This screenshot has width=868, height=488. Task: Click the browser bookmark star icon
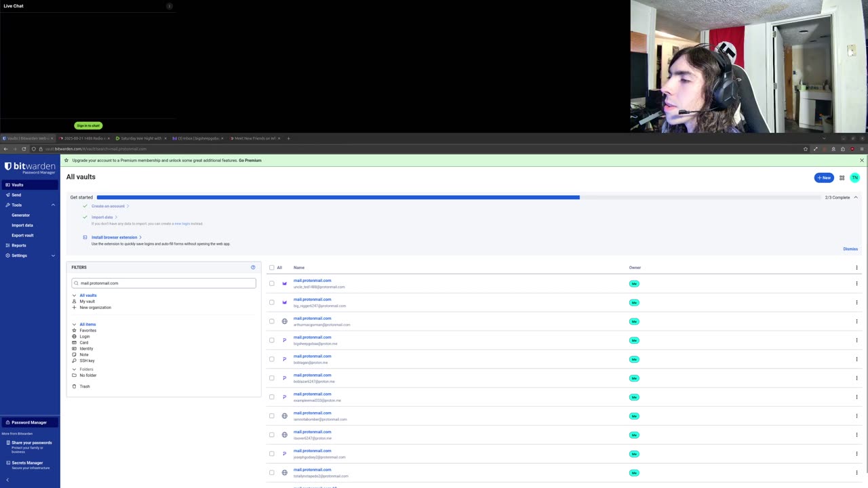[806, 149]
